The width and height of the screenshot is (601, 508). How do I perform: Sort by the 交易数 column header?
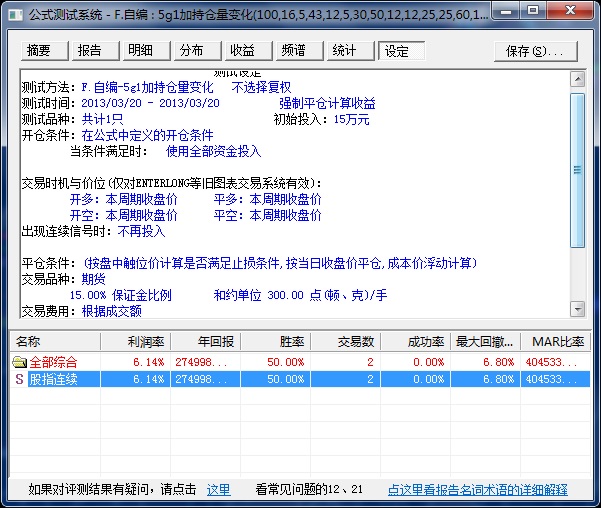tap(346, 341)
